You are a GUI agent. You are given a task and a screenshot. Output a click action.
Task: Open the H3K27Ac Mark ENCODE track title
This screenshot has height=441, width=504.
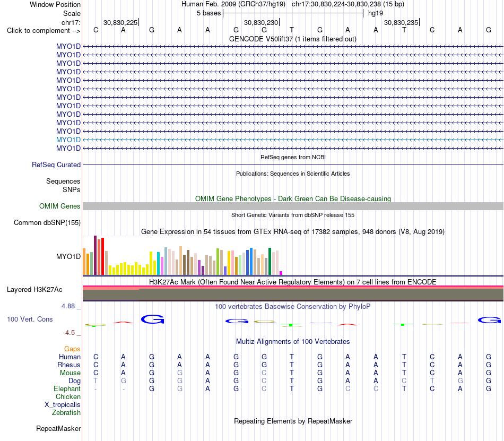(293, 282)
